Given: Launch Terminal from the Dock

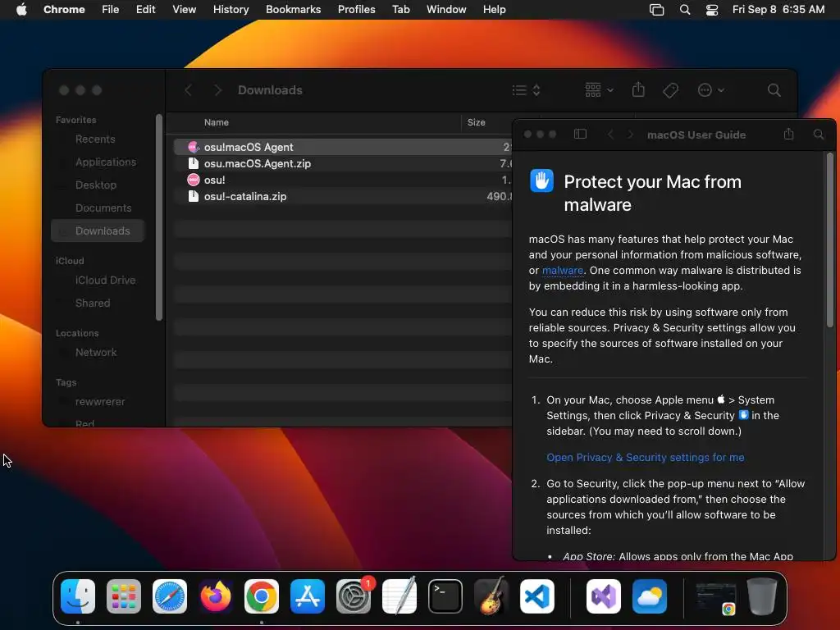Looking at the screenshot, I should 445,596.
